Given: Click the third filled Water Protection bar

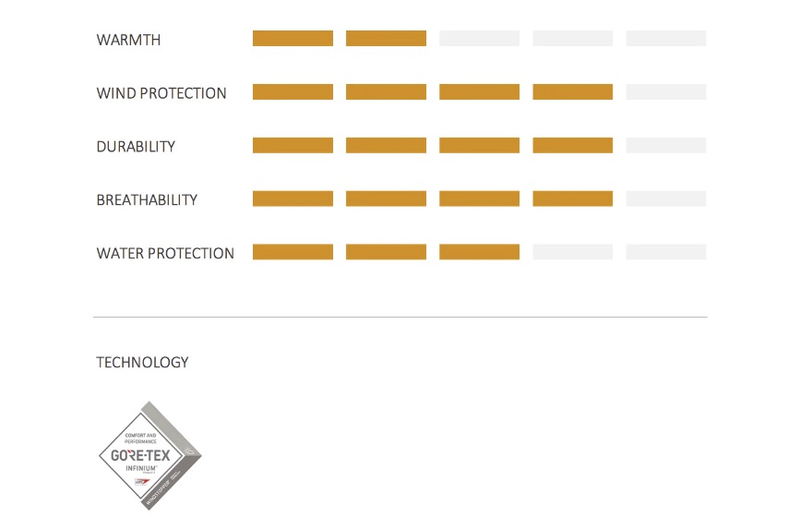Looking at the screenshot, I should pyautogui.click(x=479, y=252).
